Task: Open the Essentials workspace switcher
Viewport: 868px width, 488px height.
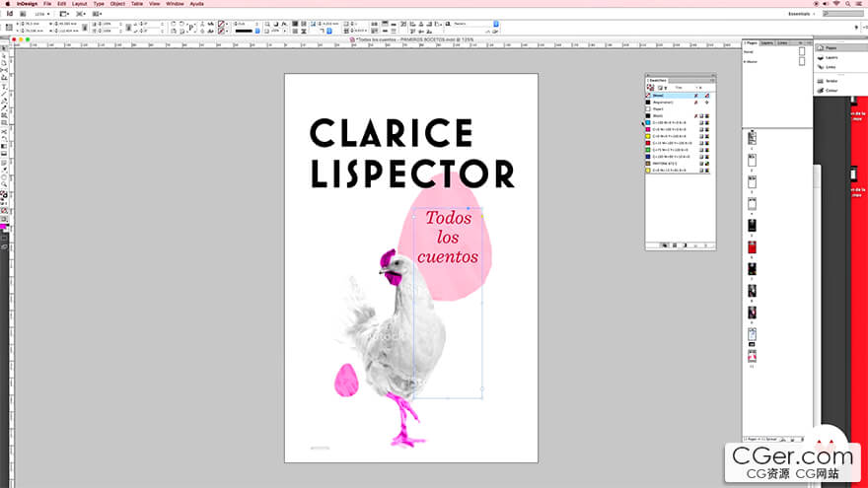Action: coord(801,14)
